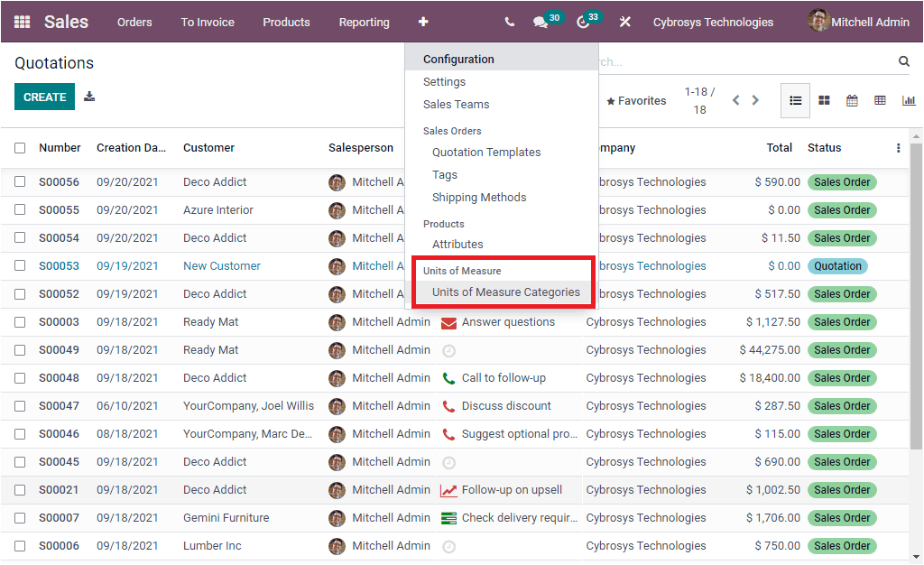Click the export download icon beside CREATE
Screen dimensions: 924x565
pos(88,95)
